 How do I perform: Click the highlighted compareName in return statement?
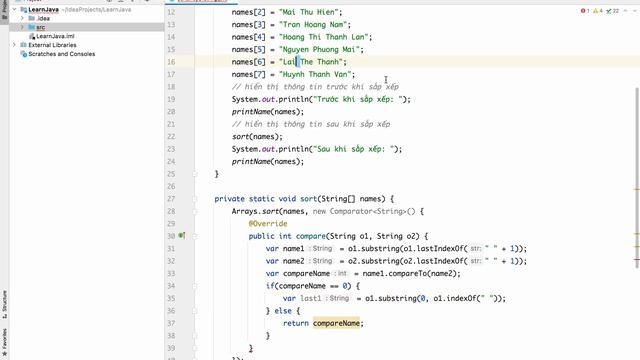[x=336, y=323]
